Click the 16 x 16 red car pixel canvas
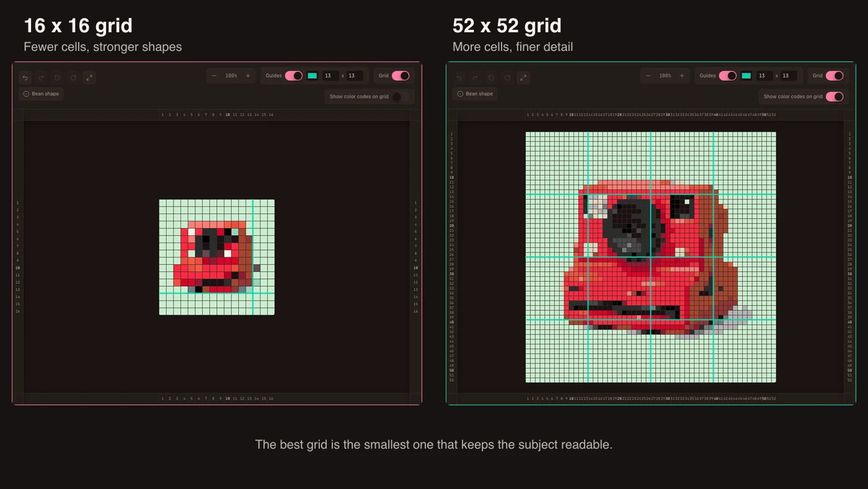 [217, 257]
